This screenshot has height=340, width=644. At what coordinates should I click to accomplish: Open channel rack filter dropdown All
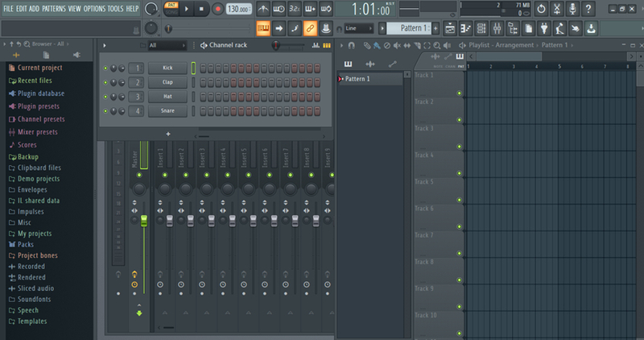click(167, 45)
